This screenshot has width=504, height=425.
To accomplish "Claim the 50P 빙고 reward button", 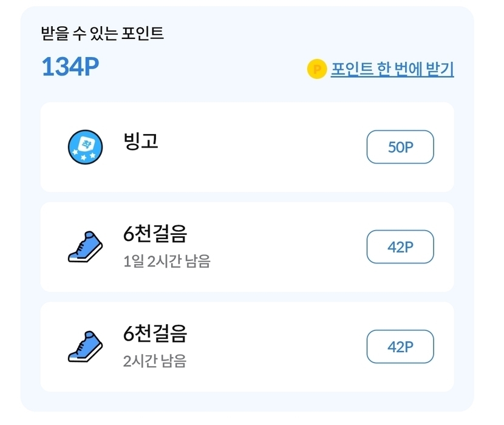I will pyautogui.click(x=400, y=147).
